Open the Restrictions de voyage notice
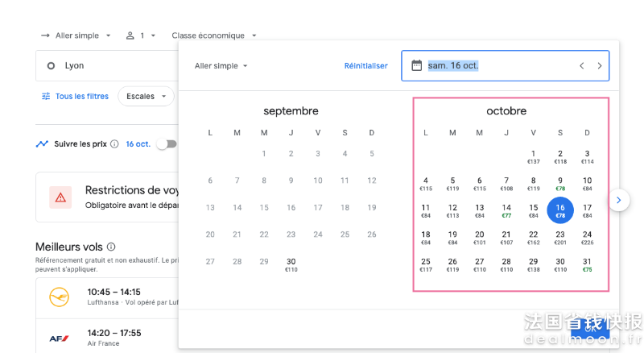This screenshot has height=353, width=644. [x=107, y=197]
